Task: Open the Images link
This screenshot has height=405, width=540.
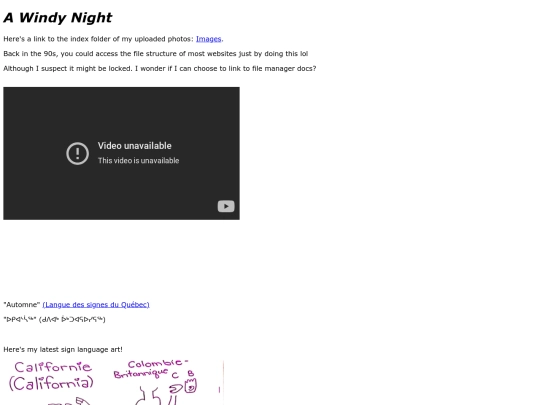Action: (208, 39)
